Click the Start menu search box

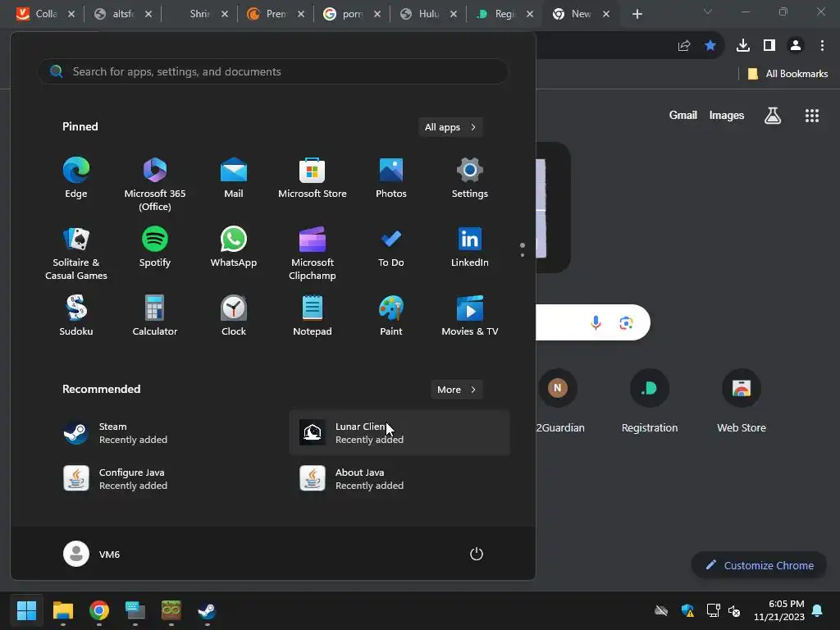click(272, 71)
